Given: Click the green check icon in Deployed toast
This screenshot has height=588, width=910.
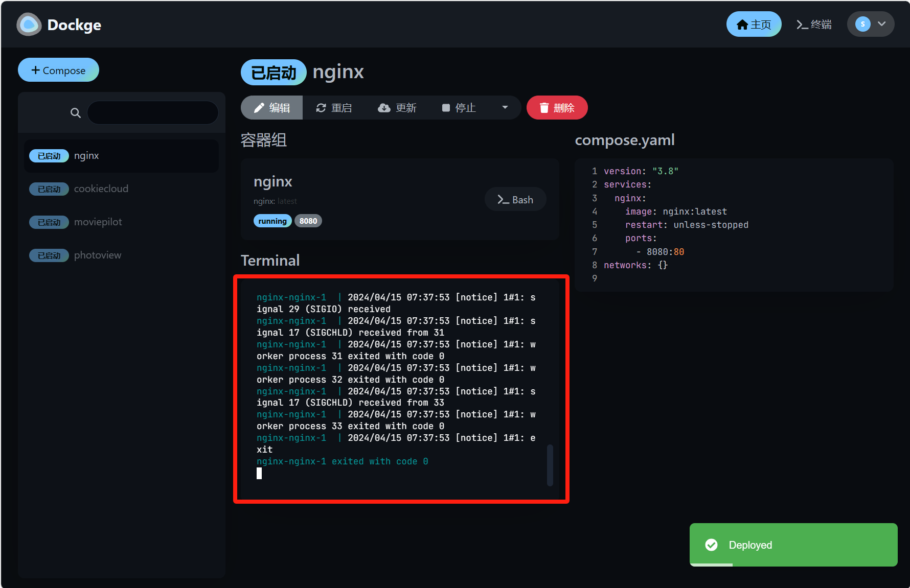Looking at the screenshot, I should 711,545.
